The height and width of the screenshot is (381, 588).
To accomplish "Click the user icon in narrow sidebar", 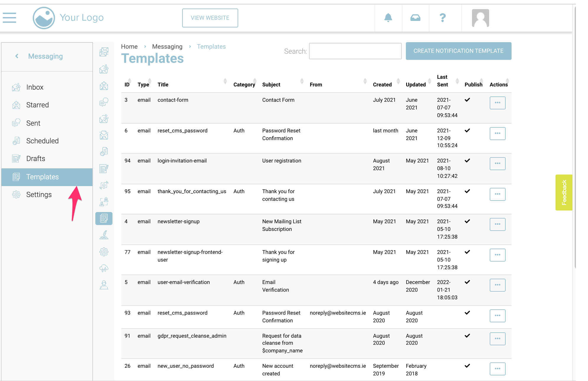I will click(104, 285).
